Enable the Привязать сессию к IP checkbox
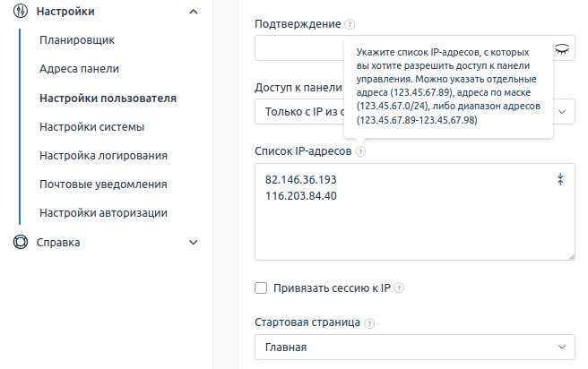 coord(262,288)
